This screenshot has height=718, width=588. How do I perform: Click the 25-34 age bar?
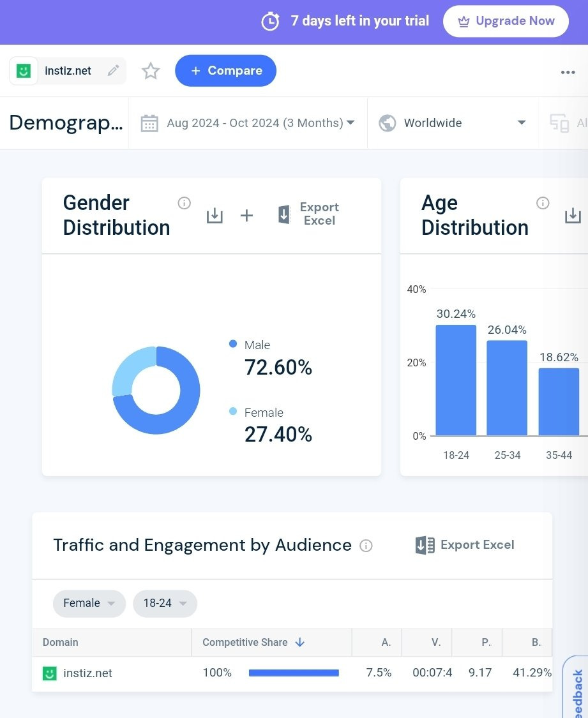coord(507,388)
